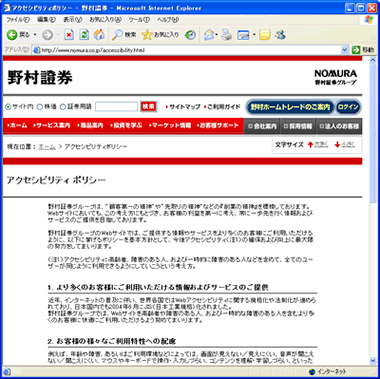Select the サイト内 radio button
The height and width of the screenshot is (379, 380).
tap(8, 107)
